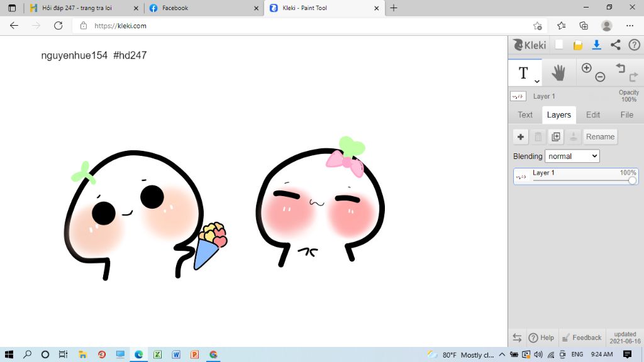Viewport: 644px width, 362px height.
Task: Select the Text tool
Action: pyautogui.click(x=523, y=73)
